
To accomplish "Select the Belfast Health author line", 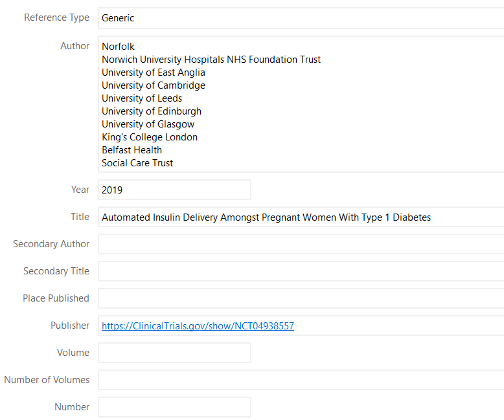I will coord(132,150).
